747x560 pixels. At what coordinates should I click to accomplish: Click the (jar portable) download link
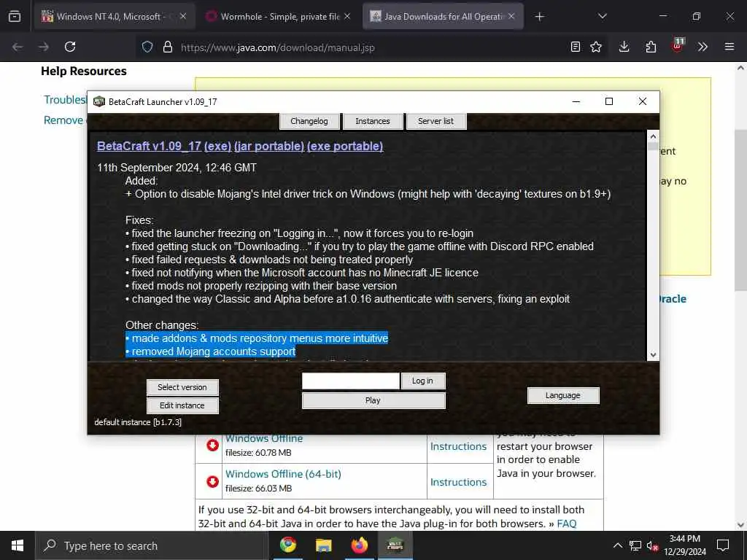click(x=269, y=146)
